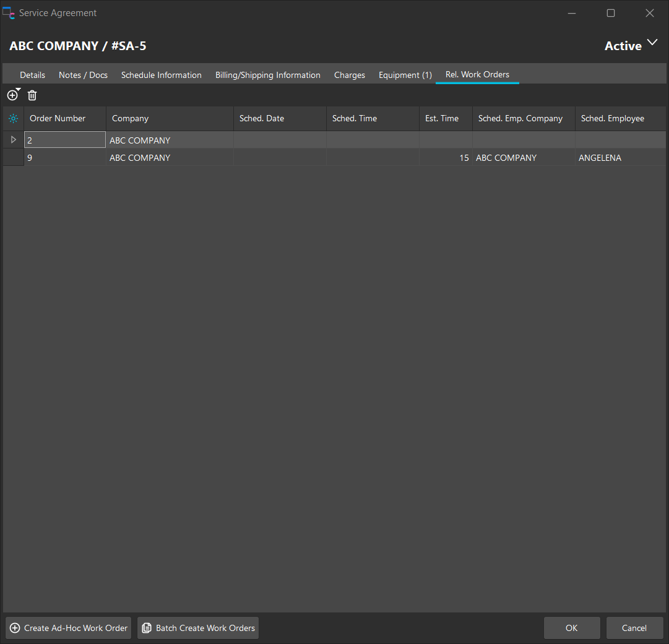Viewport: 669px width, 644px height.
Task: Select the Order Number 9 cell
Action: tap(64, 158)
